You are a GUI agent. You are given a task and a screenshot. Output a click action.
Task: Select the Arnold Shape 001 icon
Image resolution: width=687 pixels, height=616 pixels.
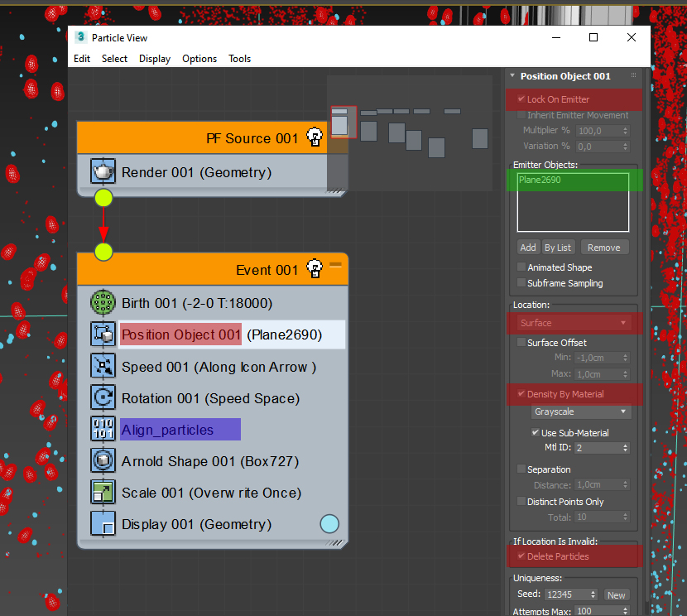pyautogui.click(x=103, y=460)
